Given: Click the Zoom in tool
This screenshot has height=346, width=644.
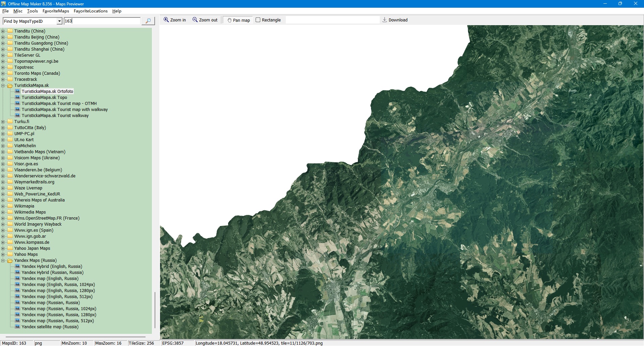Looking at the screenshot, I should coord(175,20).
